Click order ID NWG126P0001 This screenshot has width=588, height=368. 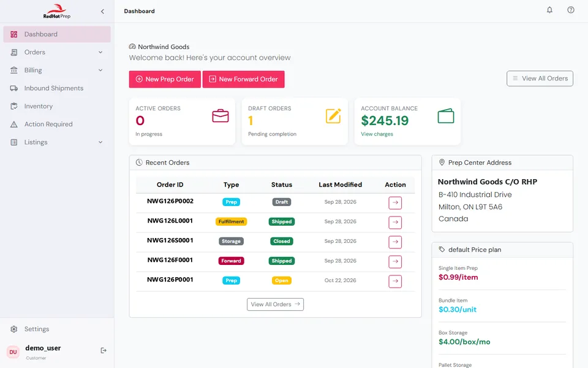[170, 280]
